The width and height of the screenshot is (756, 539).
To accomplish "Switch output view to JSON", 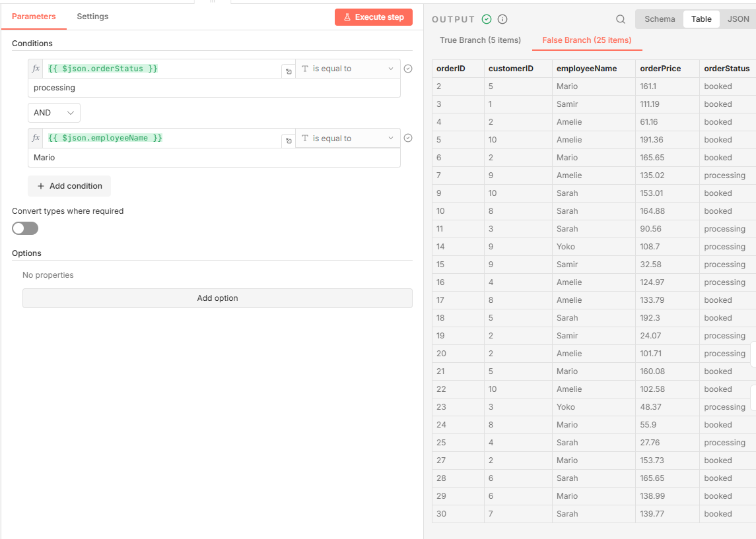I will 738,19.
